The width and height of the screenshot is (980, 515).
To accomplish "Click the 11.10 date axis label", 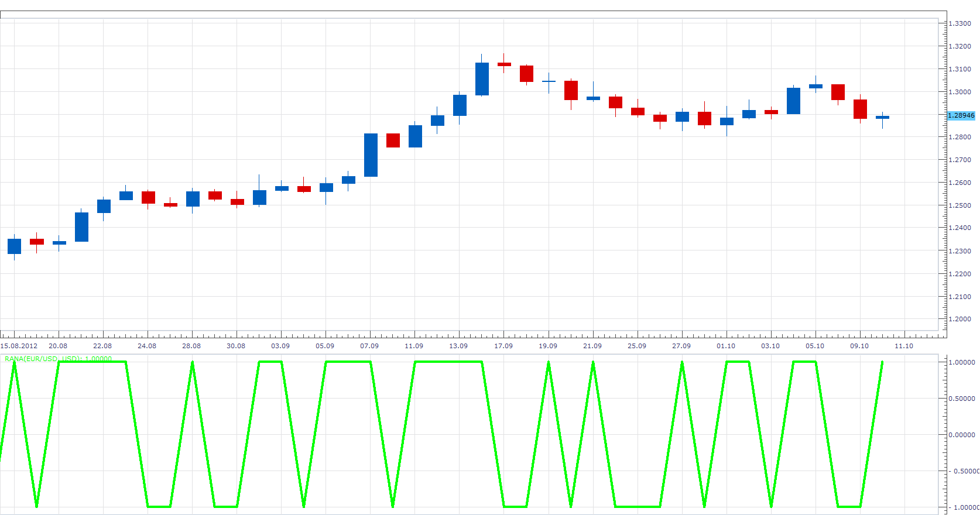I will (x=904, y=346).
